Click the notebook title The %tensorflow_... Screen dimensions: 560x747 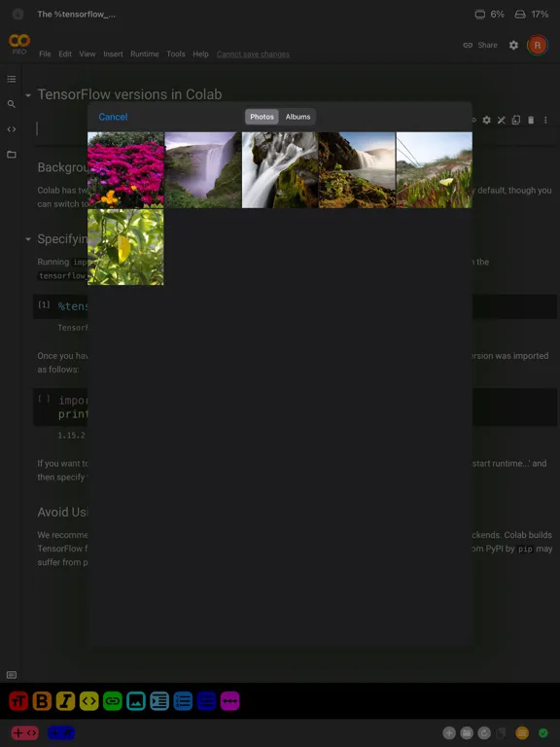tap(76, 15)
